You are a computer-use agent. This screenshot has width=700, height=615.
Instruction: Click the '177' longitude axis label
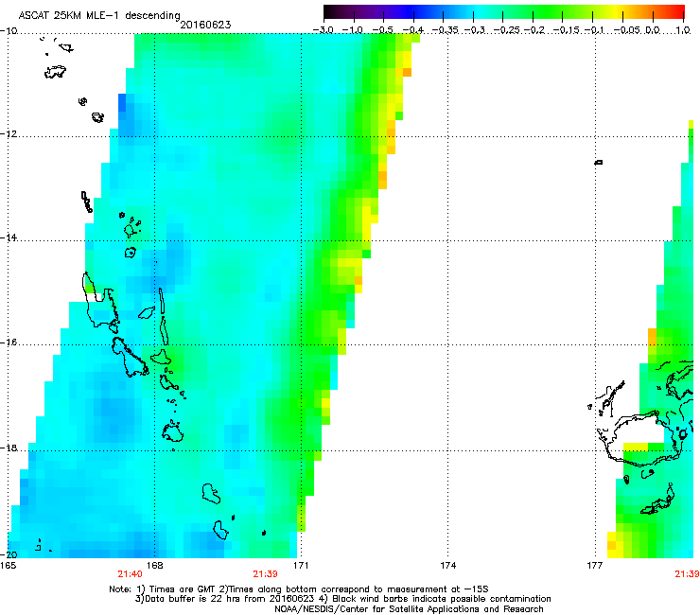click(x=595, y=566)
